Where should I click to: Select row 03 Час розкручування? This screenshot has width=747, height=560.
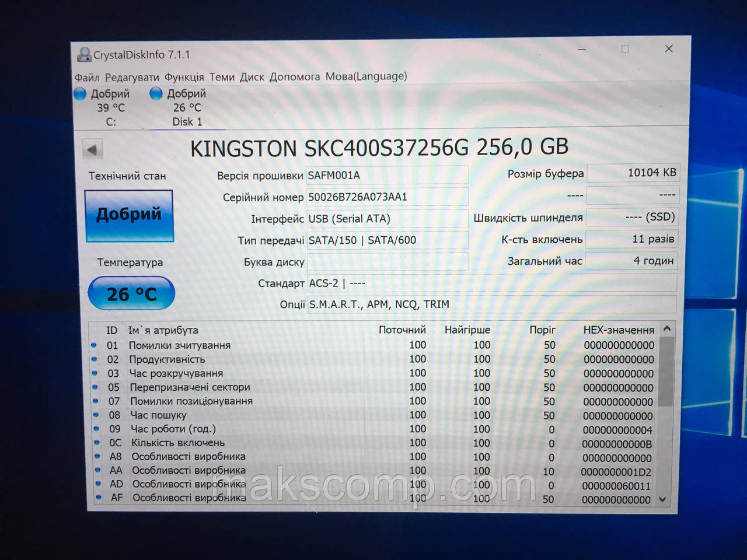click(x=373, y=373)
